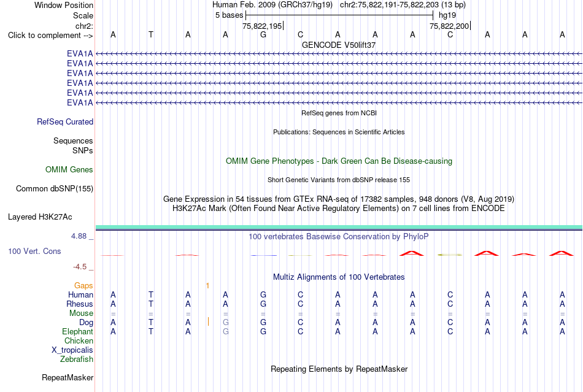Click the GTEx 'Gene Expression in 54 tissues' title
Image resolution: width=583 pixels, height=392 pixels.
(x=339, y=199)
